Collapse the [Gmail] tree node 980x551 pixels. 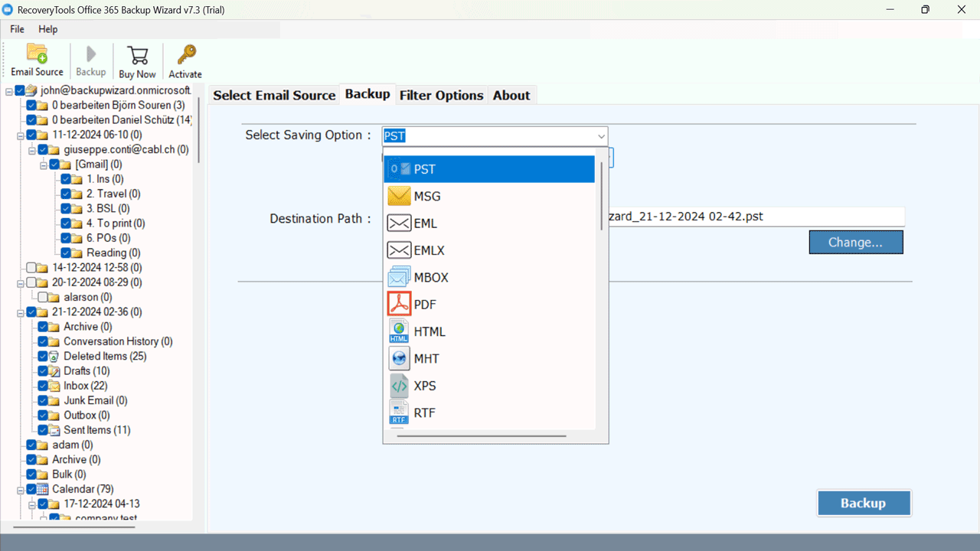pos(44,165)
